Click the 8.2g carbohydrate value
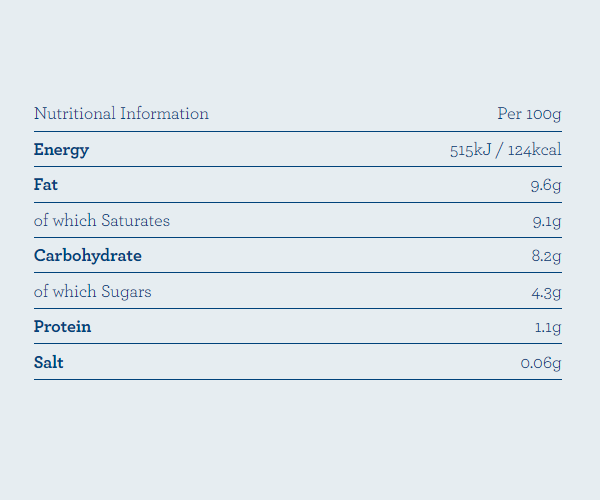The height and width of the screenshot is (500, 600). click(x=546, y=256)
